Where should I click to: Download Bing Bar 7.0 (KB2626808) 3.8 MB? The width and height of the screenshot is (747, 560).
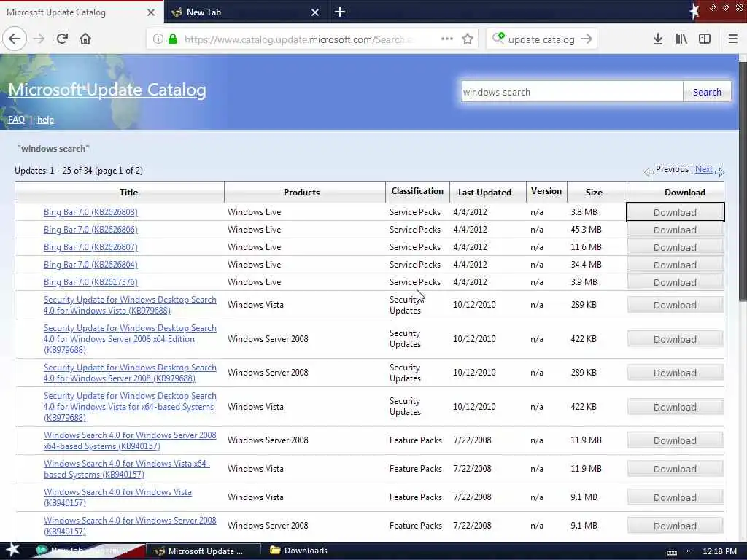pos(675,212)
